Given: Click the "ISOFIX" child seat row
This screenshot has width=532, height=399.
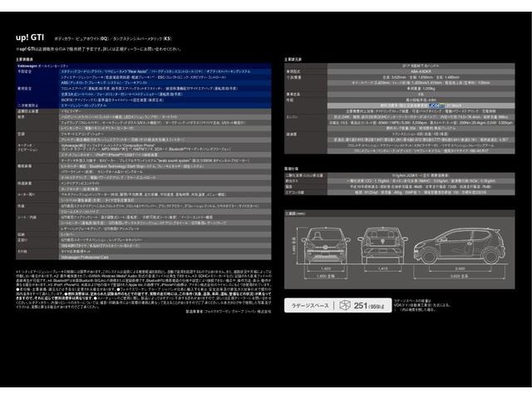Looking at the screenshot, I should pyautogui.click(x=165, y=100).
